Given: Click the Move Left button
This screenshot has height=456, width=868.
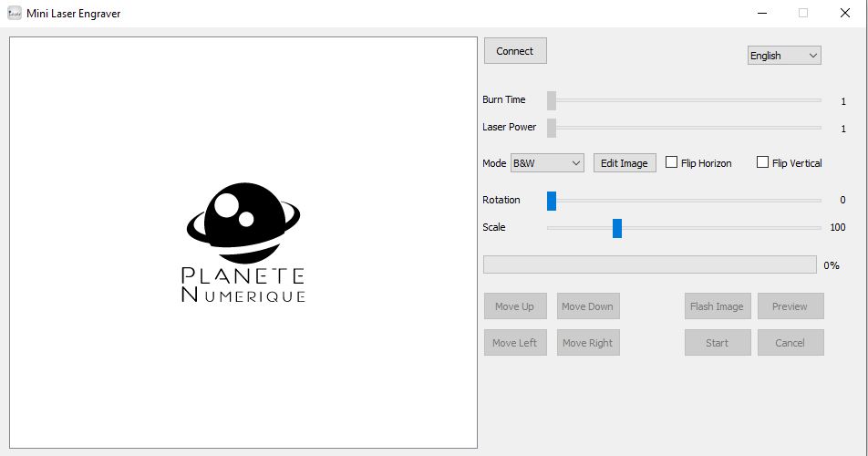Looking at the screenshot, I should [x=515, y=343].
